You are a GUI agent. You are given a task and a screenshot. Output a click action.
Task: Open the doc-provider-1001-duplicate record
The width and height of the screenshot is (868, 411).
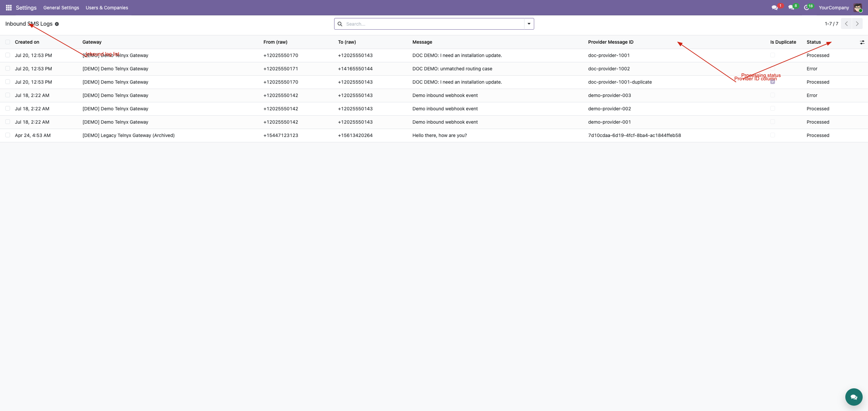tap(620, 82)
